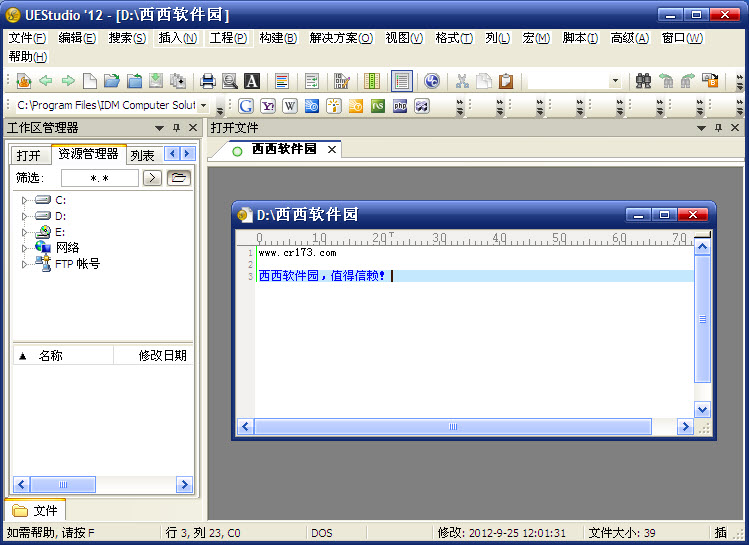The image size is (749, 545).
Task: Click the Print icon in toolbar
Action: click(207, 81)
